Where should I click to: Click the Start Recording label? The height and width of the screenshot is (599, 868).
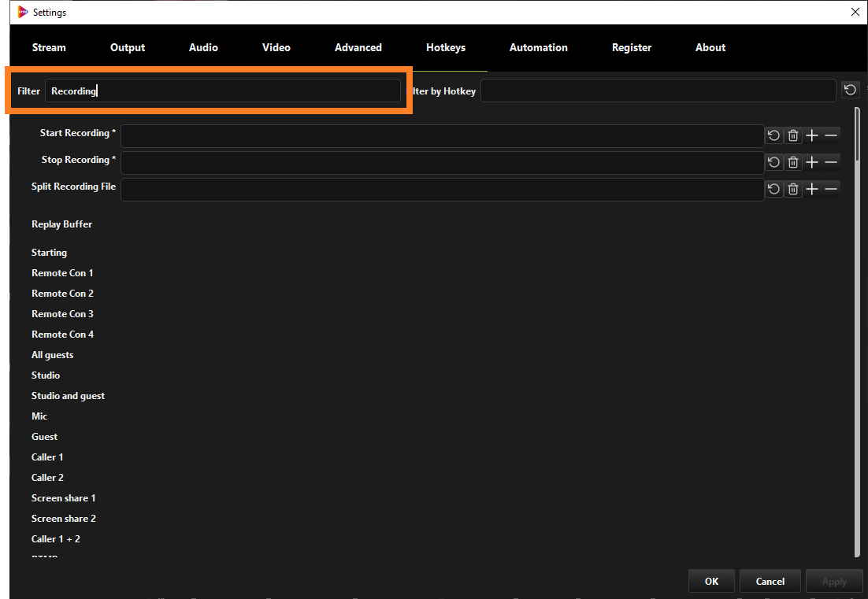point(77,133)
